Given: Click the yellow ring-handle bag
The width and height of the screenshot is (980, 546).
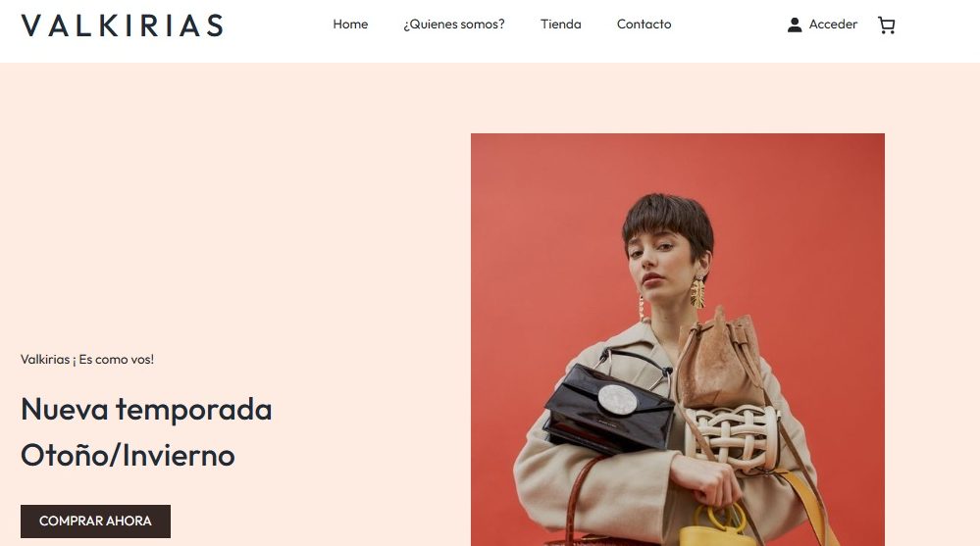Looking at the screenshot, I should (x=716, y=526).
